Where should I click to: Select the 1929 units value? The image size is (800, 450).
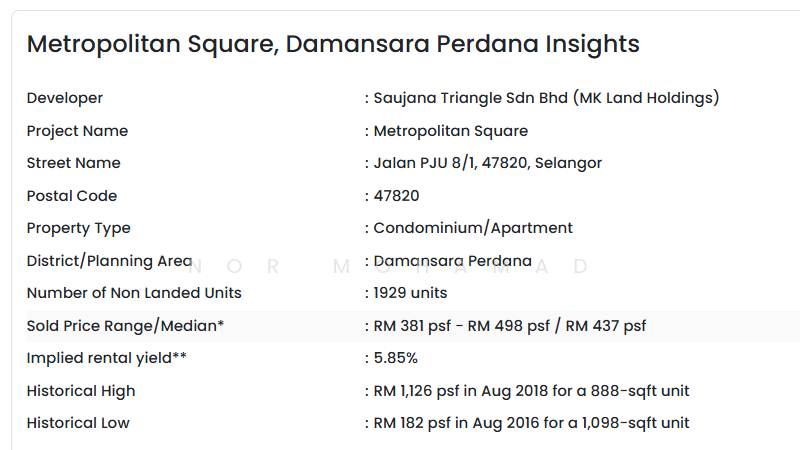click(410, 293)
